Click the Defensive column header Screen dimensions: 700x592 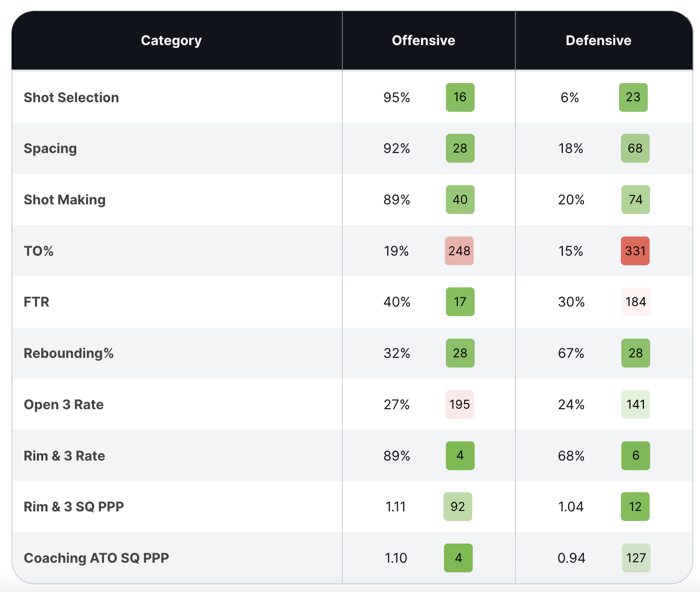point(598,41)
